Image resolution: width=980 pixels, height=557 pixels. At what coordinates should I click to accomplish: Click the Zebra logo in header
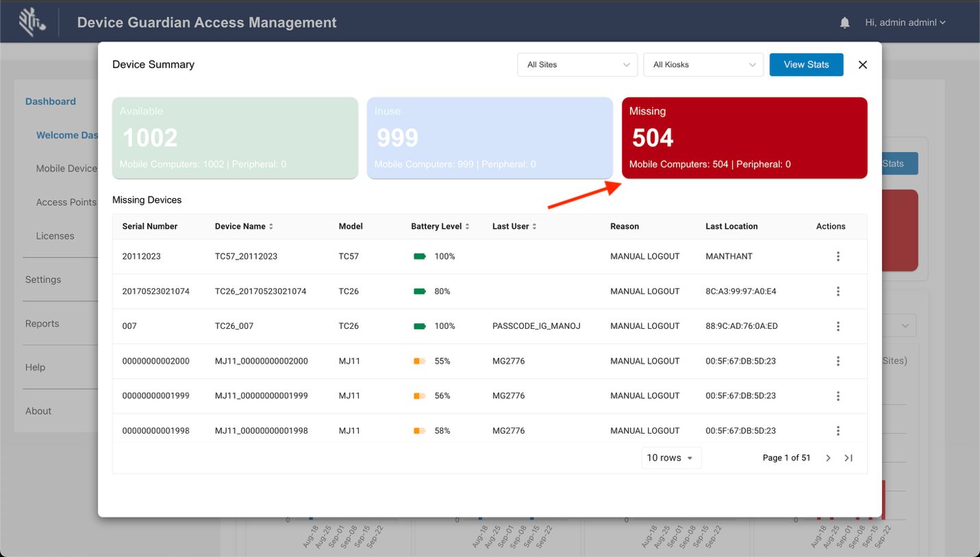32,23
